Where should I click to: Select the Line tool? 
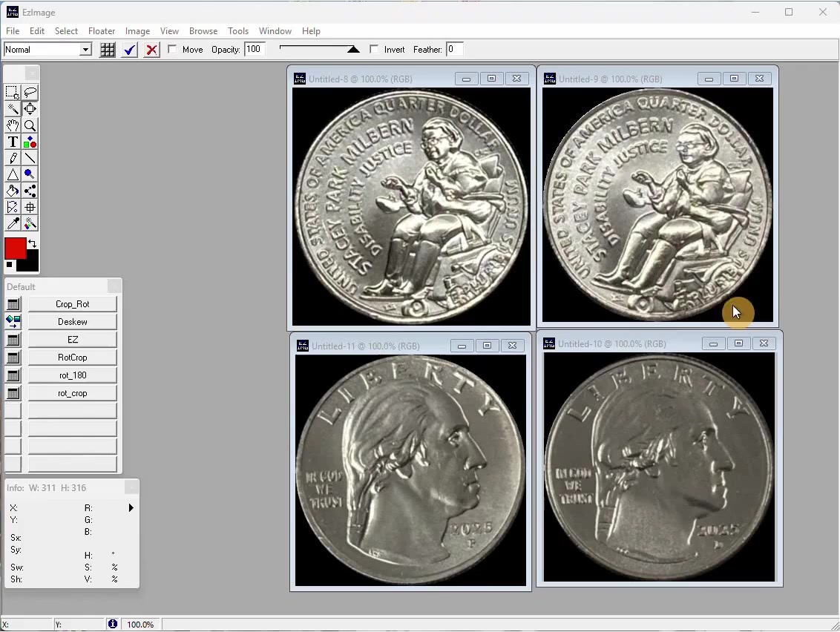30,158
